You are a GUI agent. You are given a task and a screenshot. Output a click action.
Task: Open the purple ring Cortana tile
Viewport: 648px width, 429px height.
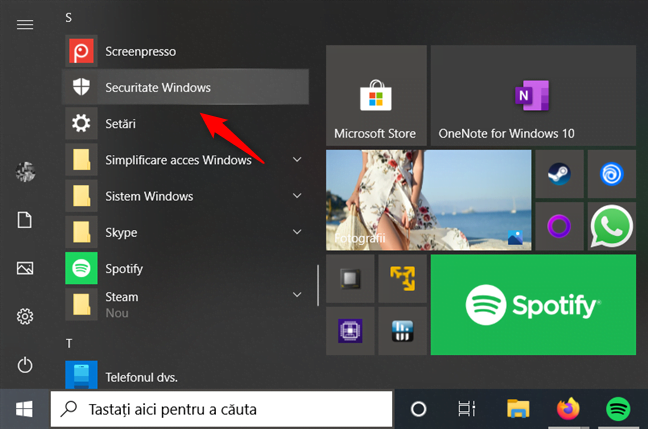[559, 226]
